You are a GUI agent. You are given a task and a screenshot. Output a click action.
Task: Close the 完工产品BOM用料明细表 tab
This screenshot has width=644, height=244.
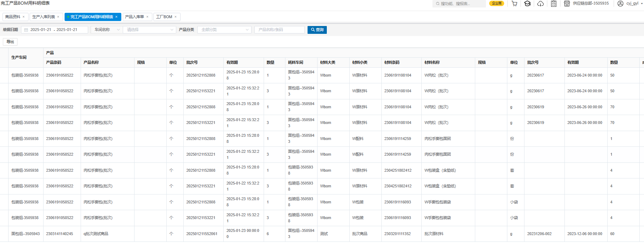[x=116, y=17]
